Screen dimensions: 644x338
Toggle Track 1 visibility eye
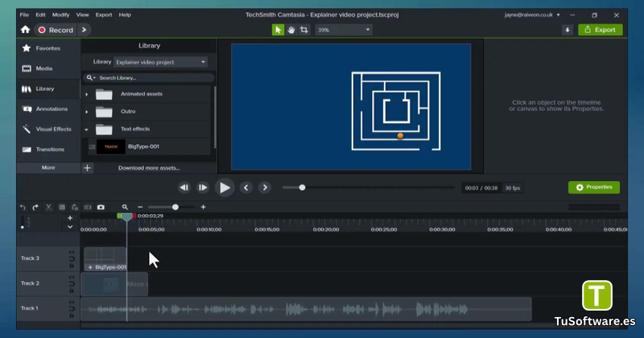click(72, 303)
